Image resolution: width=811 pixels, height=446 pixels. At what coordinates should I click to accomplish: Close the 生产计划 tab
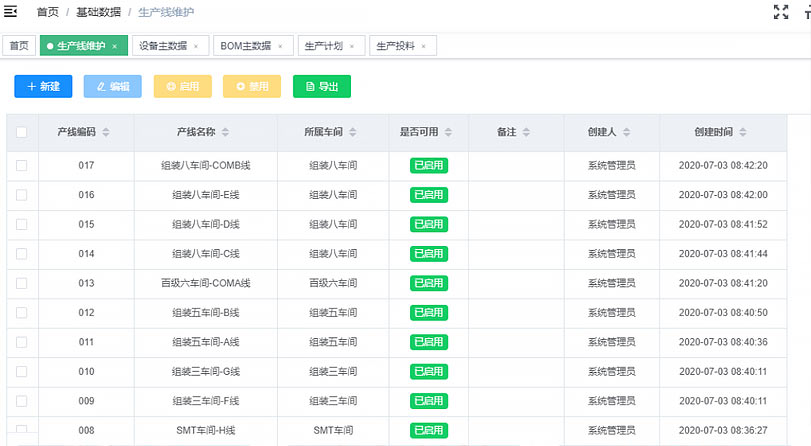351,47
